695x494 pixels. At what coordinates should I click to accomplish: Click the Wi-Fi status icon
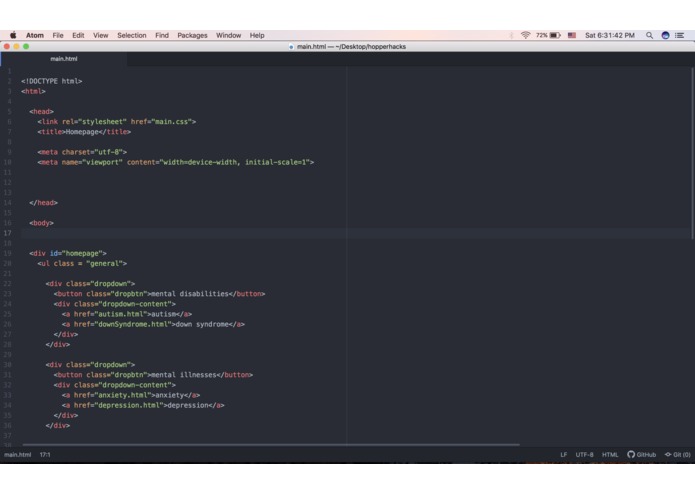point(525,35)
